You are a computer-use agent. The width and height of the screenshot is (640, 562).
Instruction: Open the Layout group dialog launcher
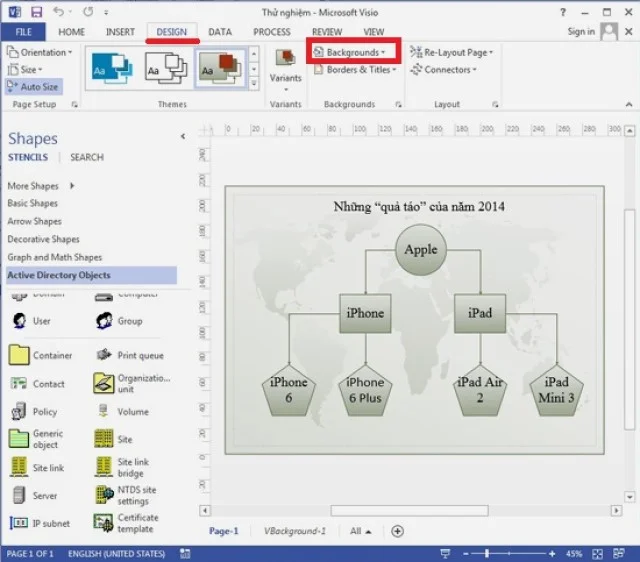point(495,105)
